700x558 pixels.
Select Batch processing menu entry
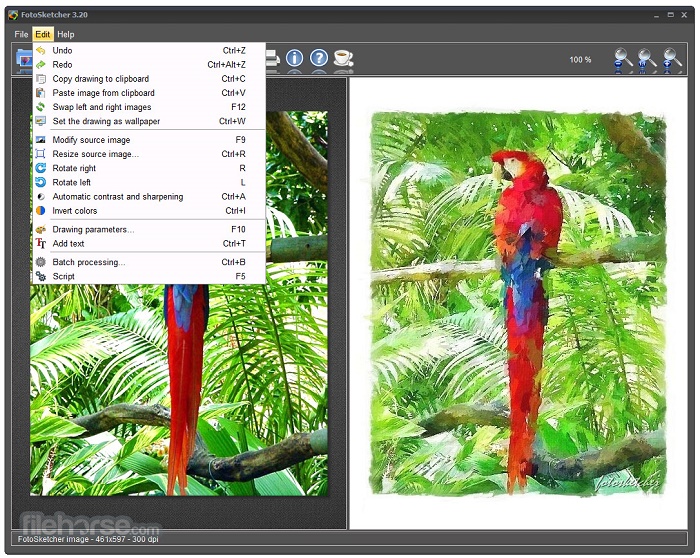tap(89, 262)
